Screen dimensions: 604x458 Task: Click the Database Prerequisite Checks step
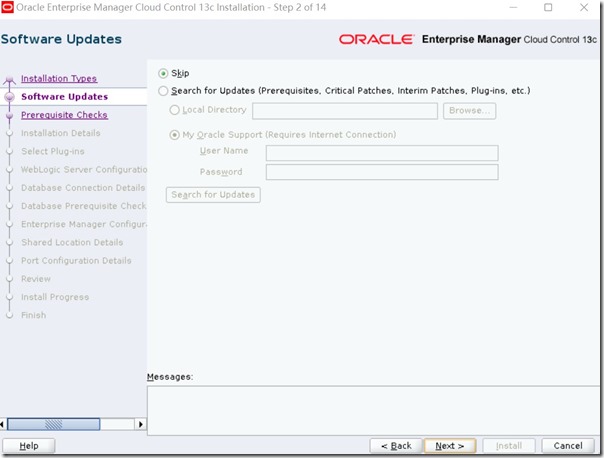pos(84,206)
